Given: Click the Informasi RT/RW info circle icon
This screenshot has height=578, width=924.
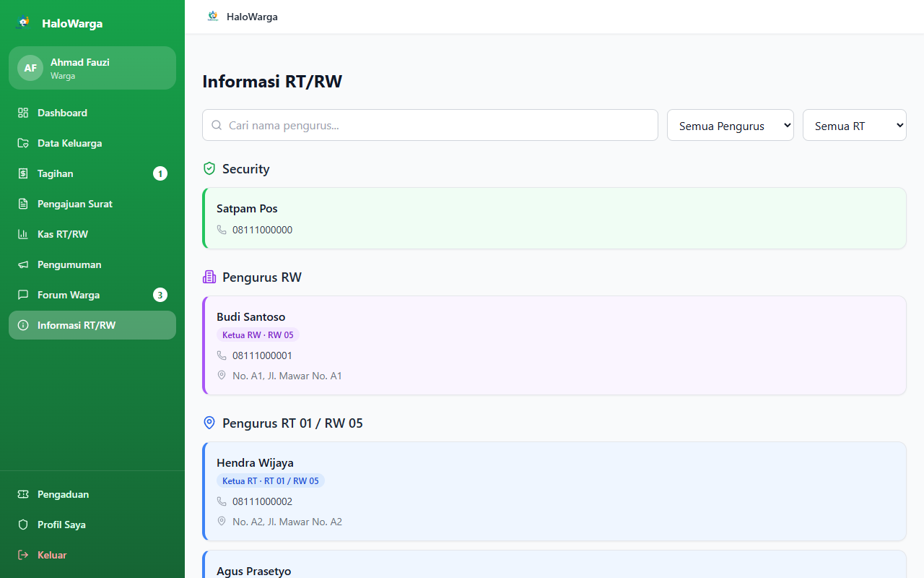Looking at the screenshot, I should (23, 325).
